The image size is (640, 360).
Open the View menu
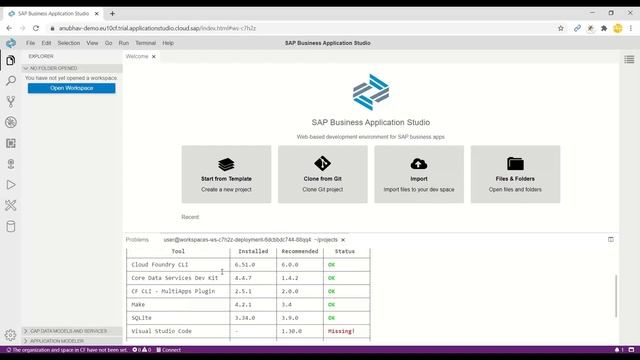[x=92, y=43]
